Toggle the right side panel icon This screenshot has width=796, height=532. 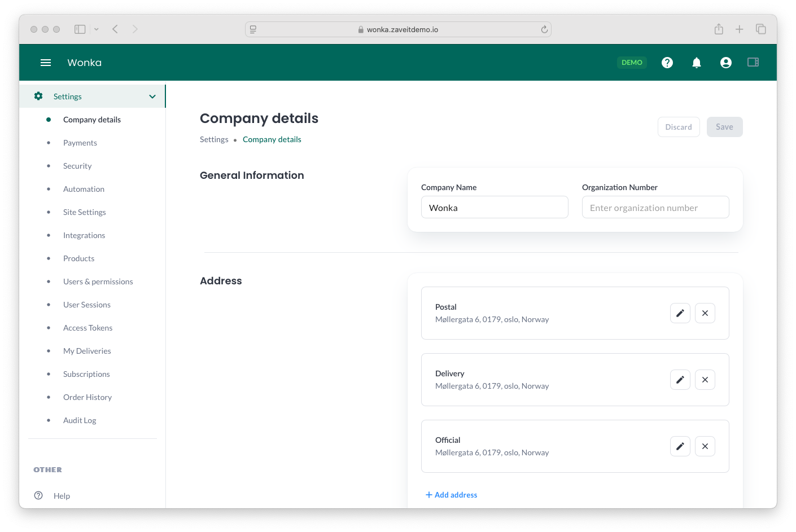point(753,62)
